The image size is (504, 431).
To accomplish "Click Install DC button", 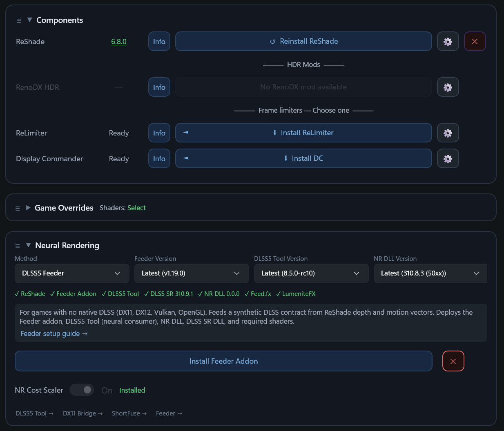I will click(x=303, y=158).
